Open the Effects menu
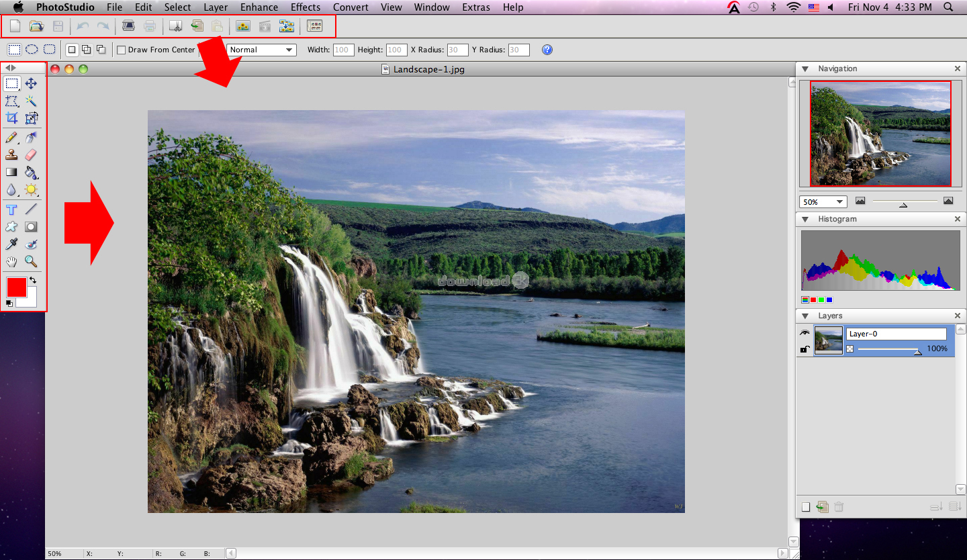This screenshot has width=967, height=560. (306, 7)
